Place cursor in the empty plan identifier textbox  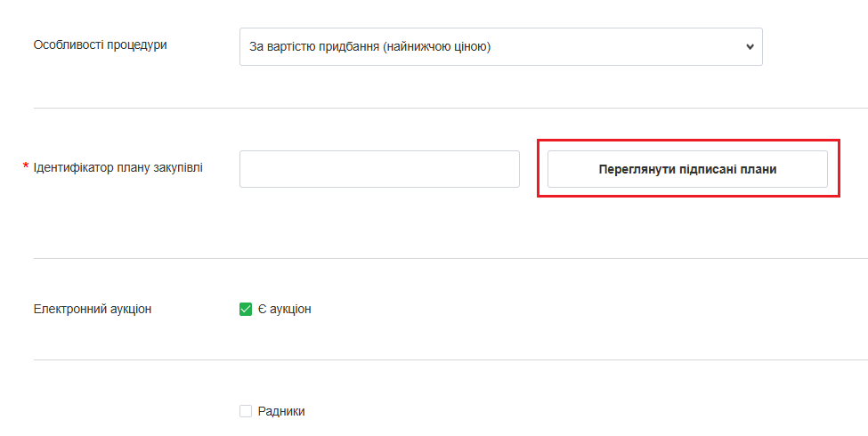click(379, 169)
